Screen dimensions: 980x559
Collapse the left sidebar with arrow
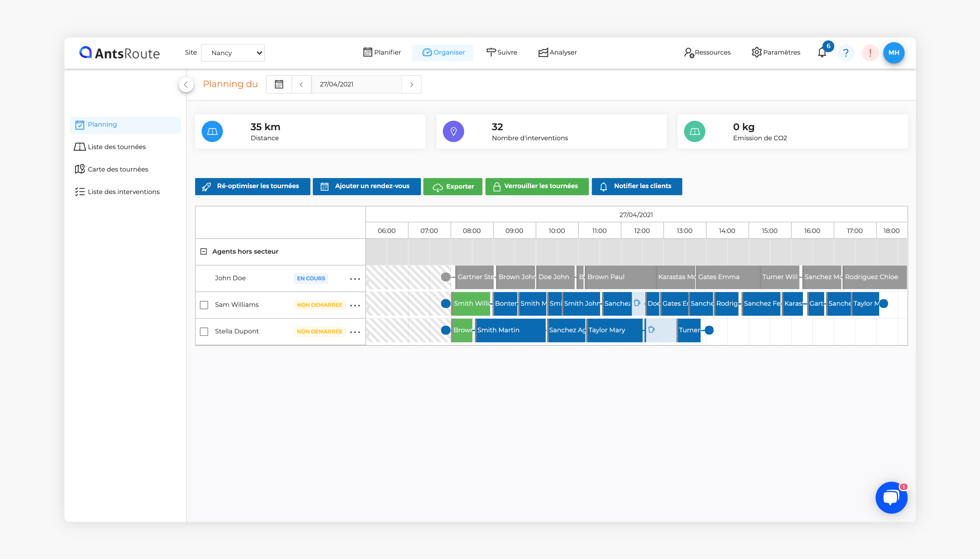click(186, 85)
